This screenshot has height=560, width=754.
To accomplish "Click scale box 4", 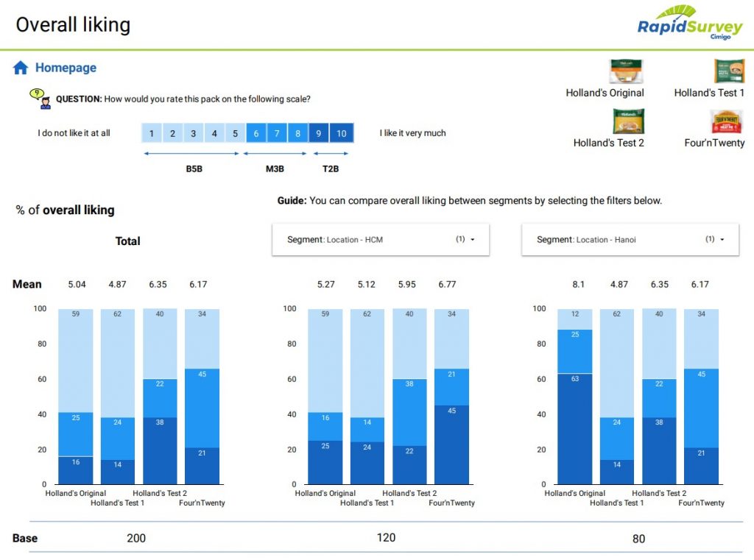I will pyautogui.click(x=214, y=133).
